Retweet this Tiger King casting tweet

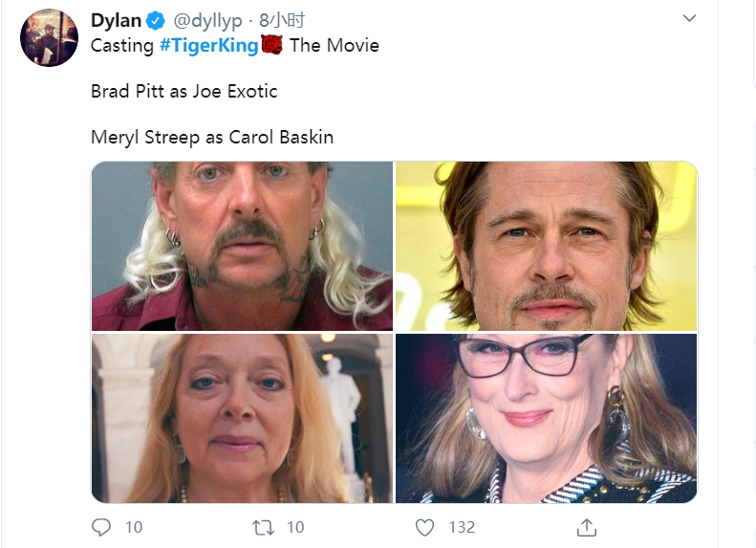click(x=263, y=527)
